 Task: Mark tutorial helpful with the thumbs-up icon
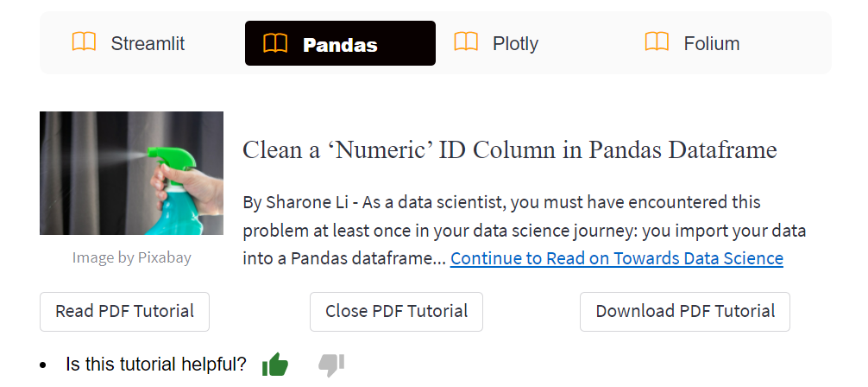click(275, 365)
